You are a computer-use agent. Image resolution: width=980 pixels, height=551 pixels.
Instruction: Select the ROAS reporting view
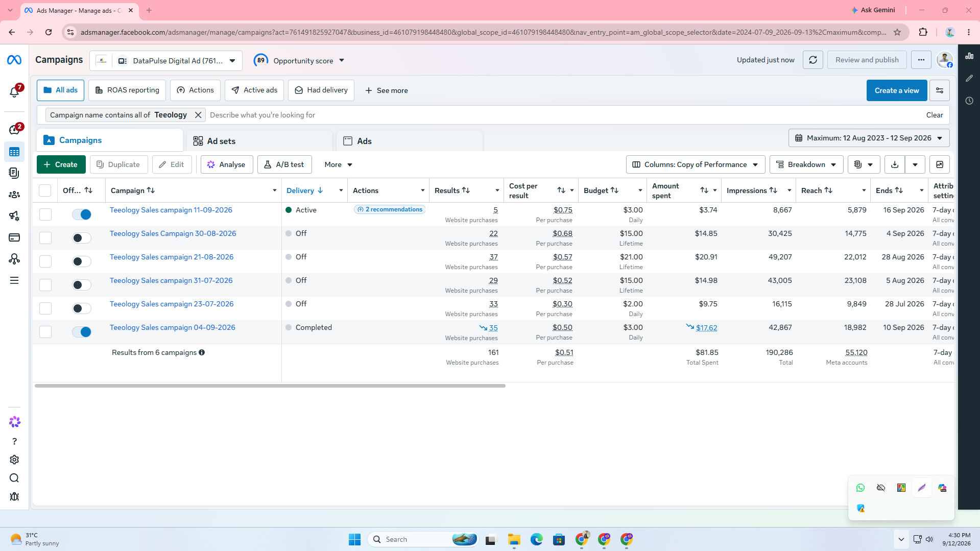[127, 90]
